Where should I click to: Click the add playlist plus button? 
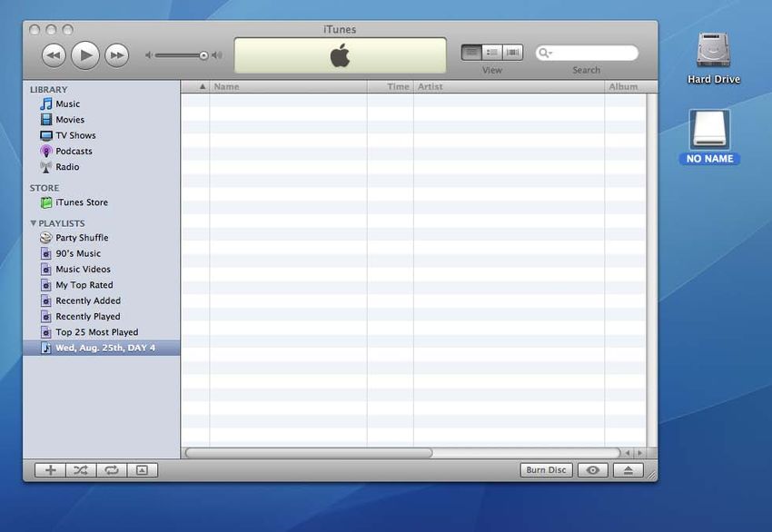(x=50, y=470)
